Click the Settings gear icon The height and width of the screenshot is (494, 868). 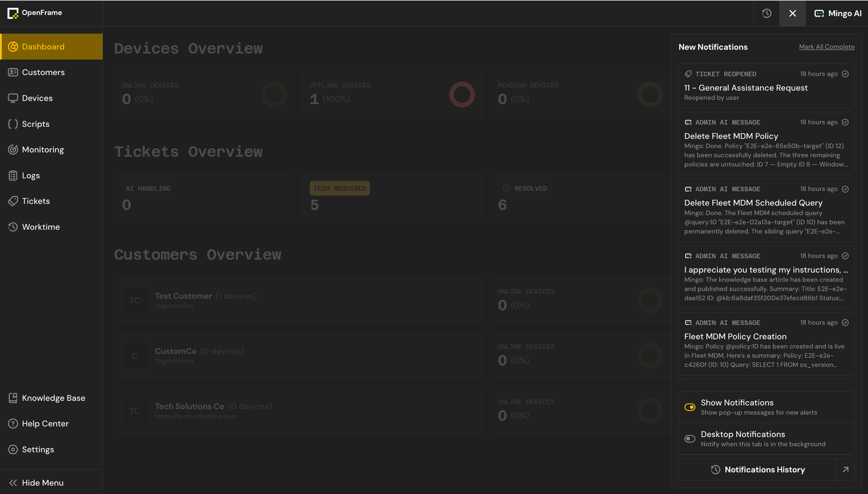[13, 449]
